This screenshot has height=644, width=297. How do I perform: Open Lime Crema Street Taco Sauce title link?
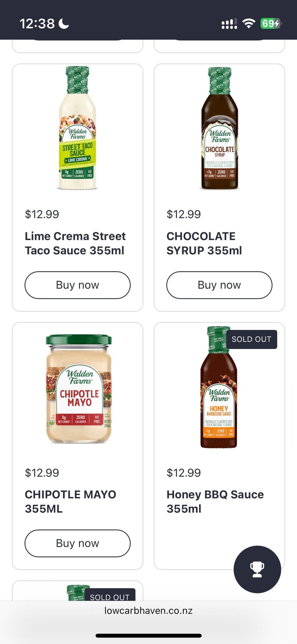pos(75,243)
